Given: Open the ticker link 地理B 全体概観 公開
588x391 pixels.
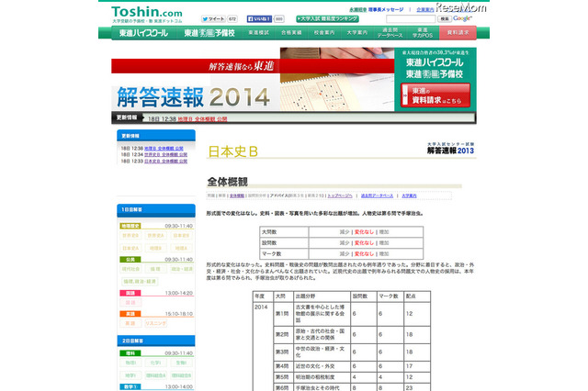Looking at the screenshot, I should (x=202, y=118).
